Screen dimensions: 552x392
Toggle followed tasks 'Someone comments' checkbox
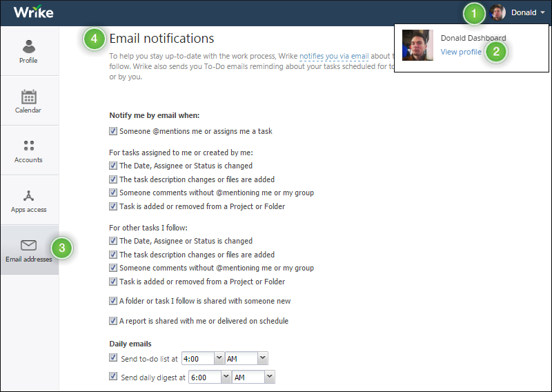[113, 268]
